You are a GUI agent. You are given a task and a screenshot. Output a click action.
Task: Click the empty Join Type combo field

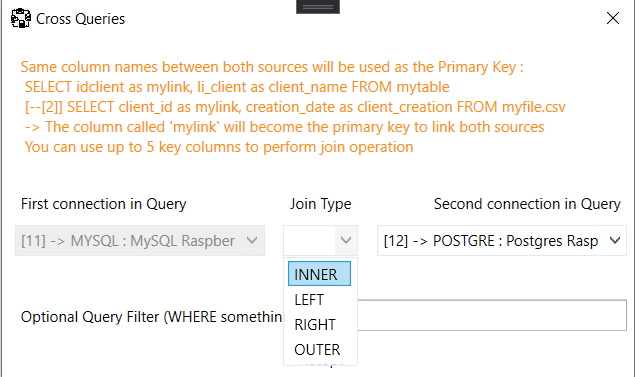pyautogui.click(x=309, y=241)
